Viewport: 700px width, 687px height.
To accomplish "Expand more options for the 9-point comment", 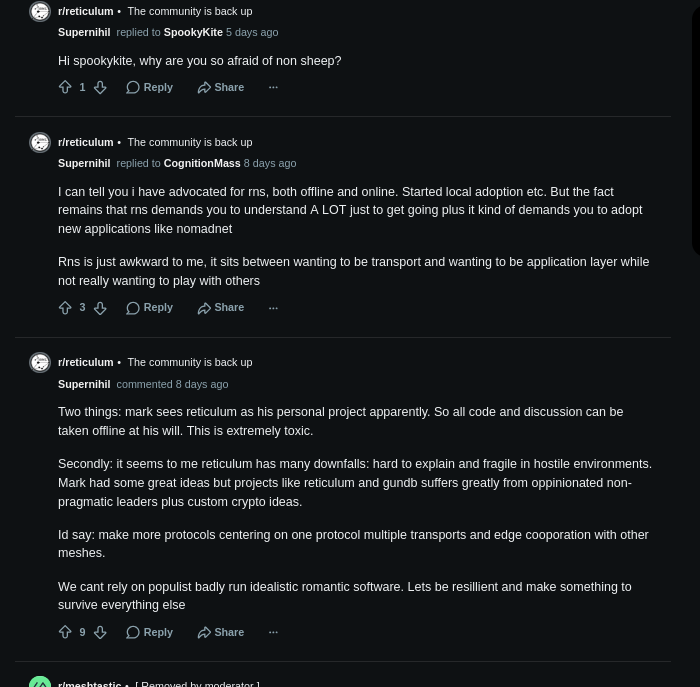I will [273, 632].
